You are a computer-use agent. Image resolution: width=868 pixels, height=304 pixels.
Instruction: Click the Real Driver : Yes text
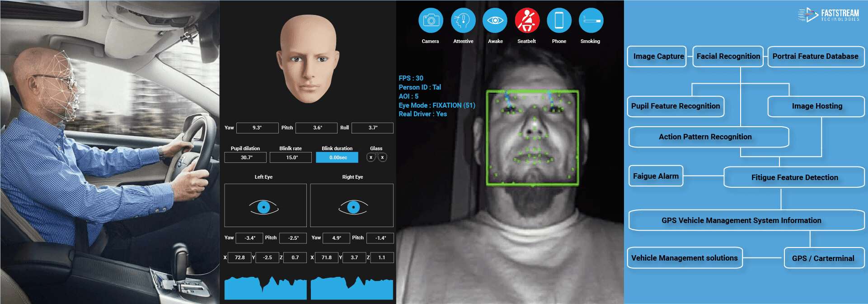(422, 114)
